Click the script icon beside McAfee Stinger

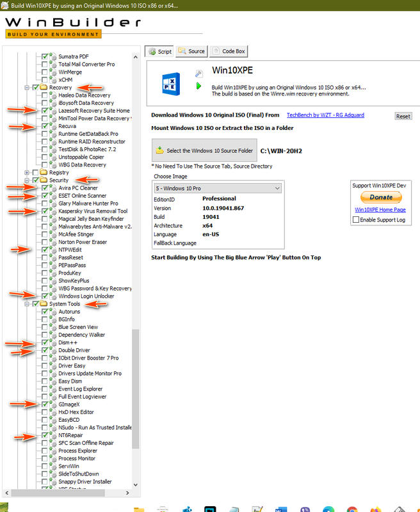click(x=53, y=234)
